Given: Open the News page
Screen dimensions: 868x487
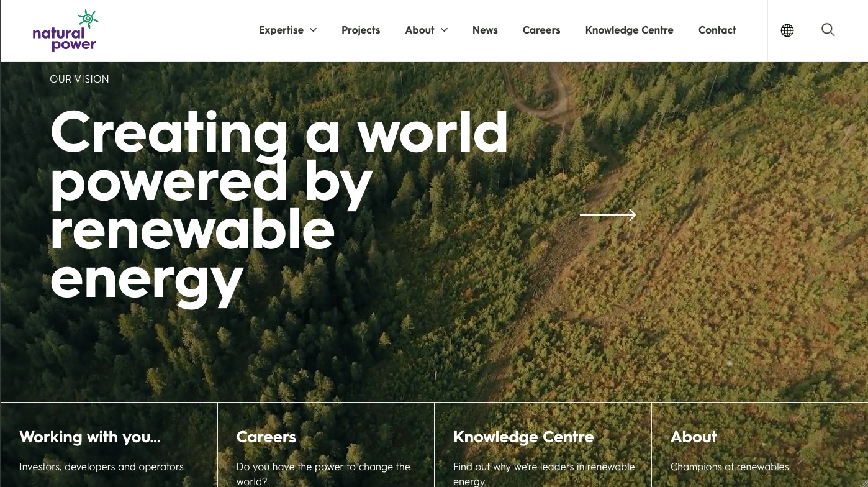Looking at the screenshot, I should pyautogui.click(x=485, y=30).
